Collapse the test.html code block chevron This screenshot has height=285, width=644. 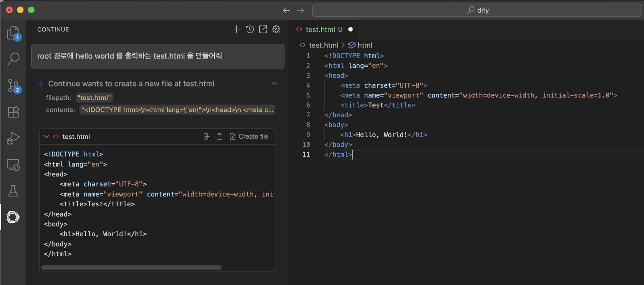coord(47,136)
